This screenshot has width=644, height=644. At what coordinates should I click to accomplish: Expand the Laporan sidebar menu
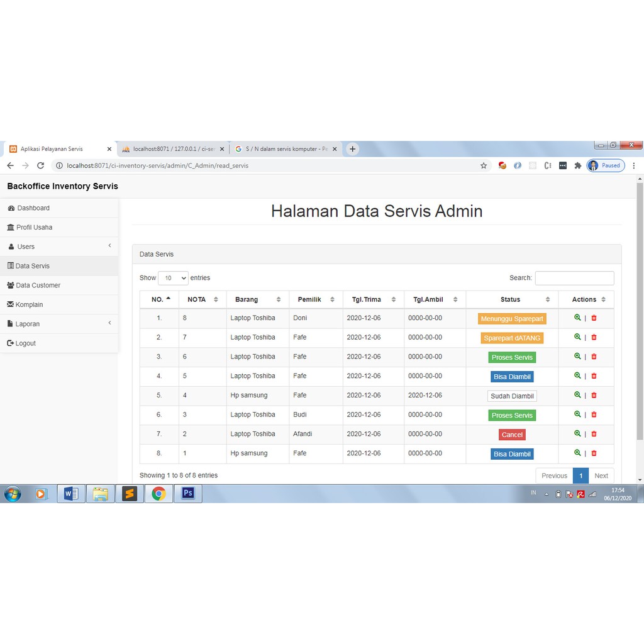[x=60, y=323]
